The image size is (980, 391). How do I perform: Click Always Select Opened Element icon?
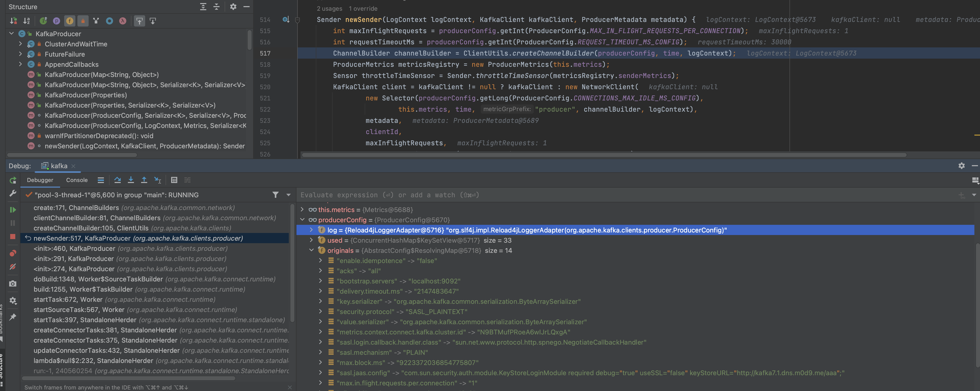pos(140,21)
